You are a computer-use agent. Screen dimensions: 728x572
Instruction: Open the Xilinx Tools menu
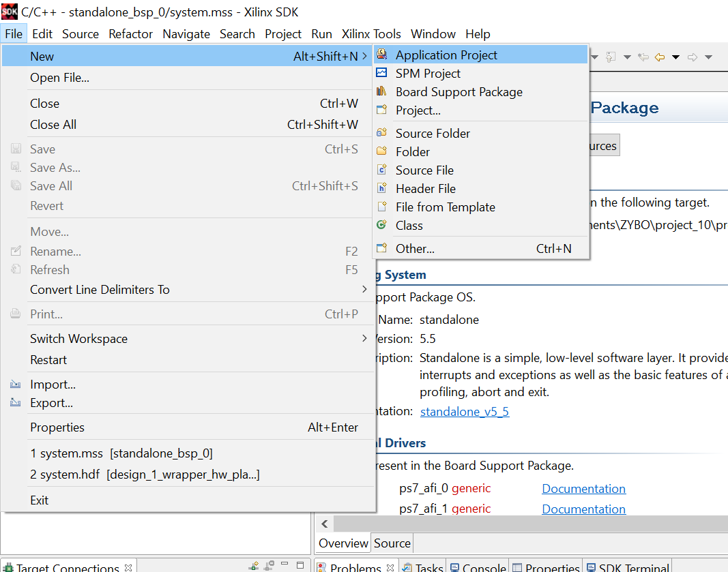click(x=371, y=34)
